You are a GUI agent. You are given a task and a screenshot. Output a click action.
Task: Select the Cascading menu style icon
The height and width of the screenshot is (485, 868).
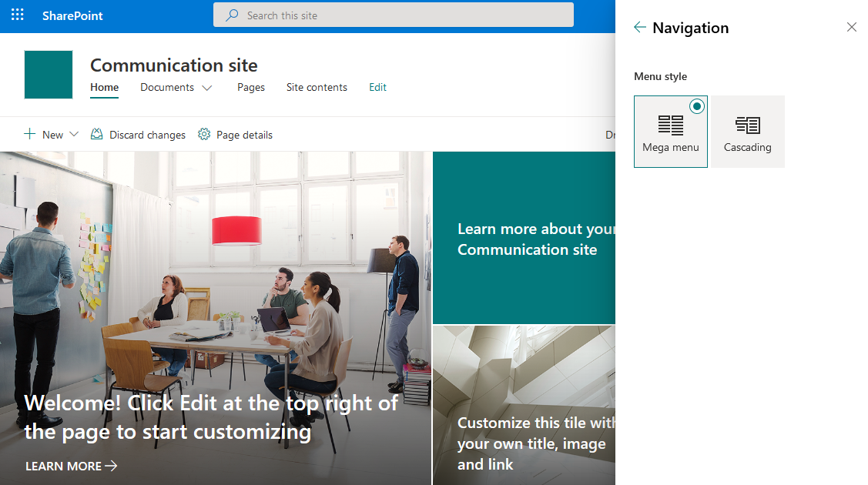746,123
